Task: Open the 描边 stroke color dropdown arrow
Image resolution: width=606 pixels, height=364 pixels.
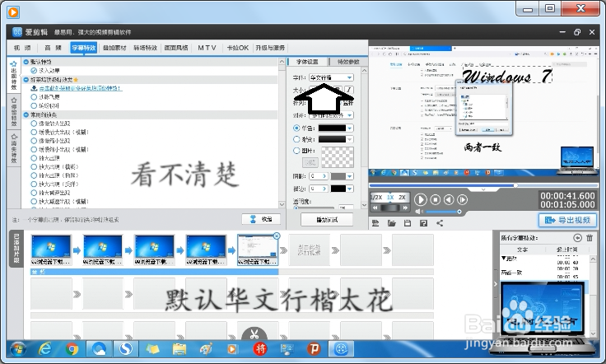Action: coord(349,189)
